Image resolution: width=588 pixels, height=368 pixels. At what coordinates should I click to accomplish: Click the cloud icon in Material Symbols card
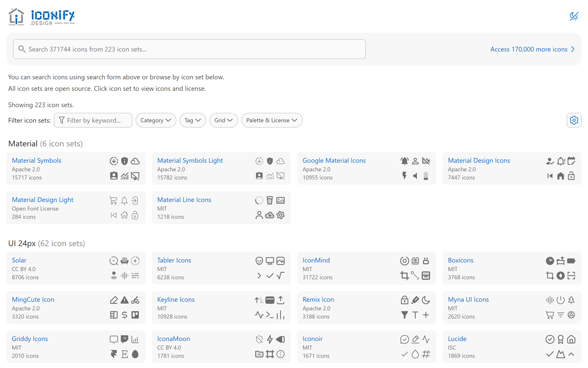pos(135,161)
